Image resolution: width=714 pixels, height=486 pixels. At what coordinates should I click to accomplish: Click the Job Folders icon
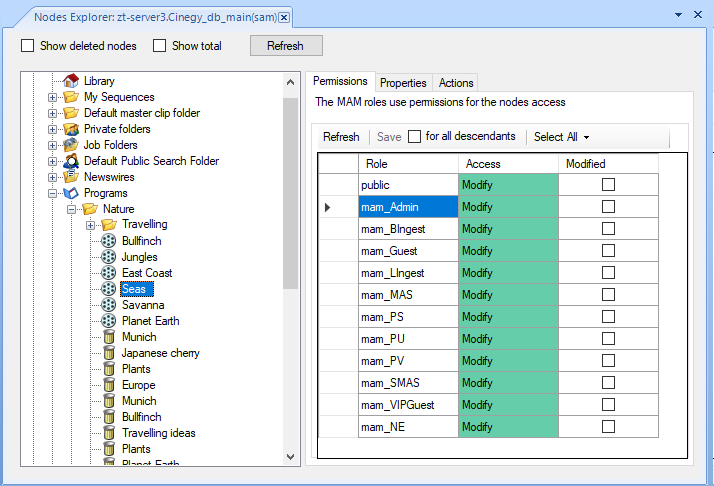pos(71,145)
